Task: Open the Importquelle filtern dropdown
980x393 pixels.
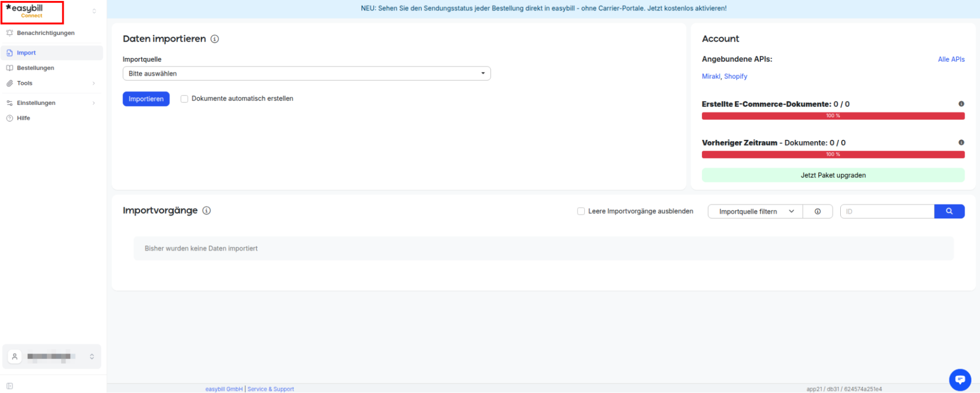Action: point(755,211)
